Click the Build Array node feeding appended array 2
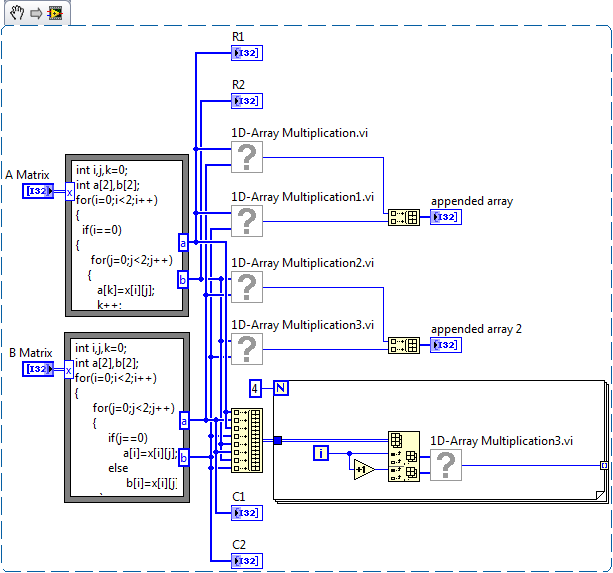613x573 pixels. (403, 345)
